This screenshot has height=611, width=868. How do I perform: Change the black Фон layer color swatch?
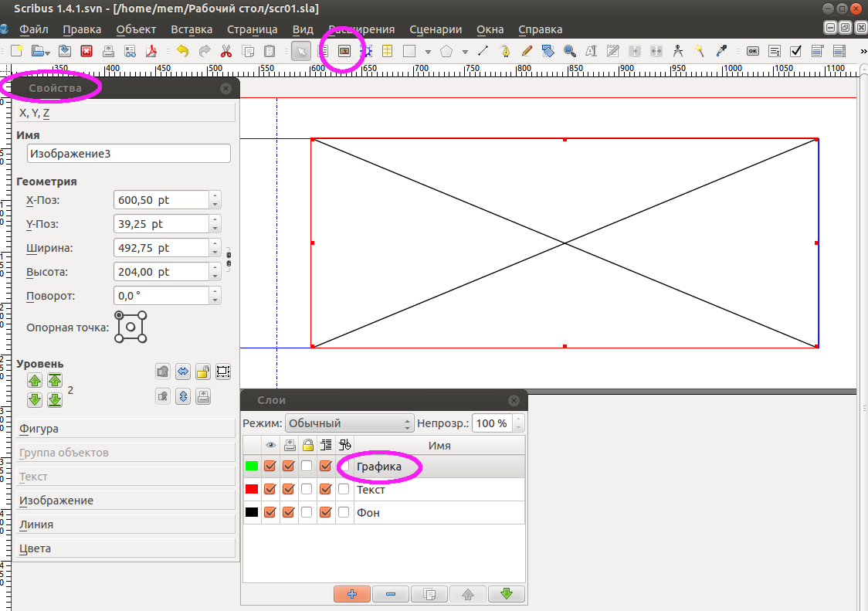click(x=252, y=512)
